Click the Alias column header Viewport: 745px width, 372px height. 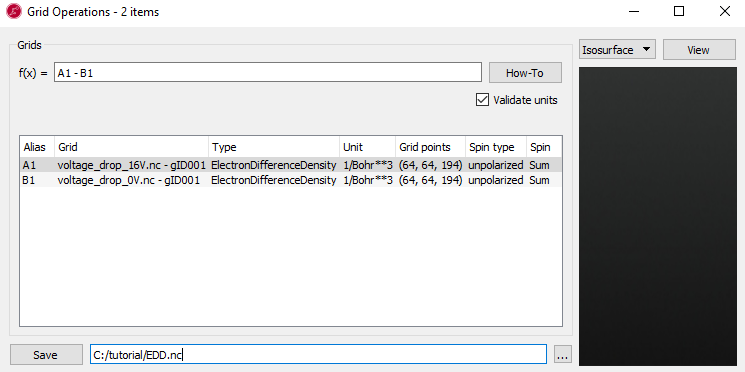pyautogui.click(x=38, y=147)
